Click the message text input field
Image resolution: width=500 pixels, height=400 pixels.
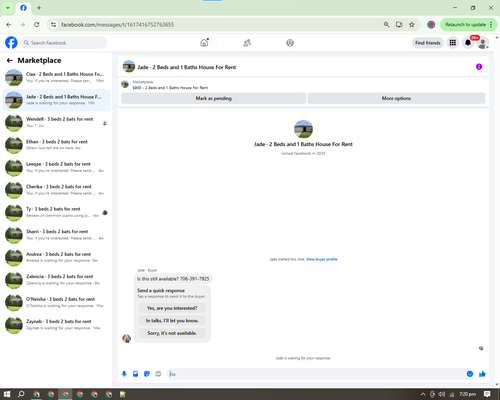pos(317,374)
